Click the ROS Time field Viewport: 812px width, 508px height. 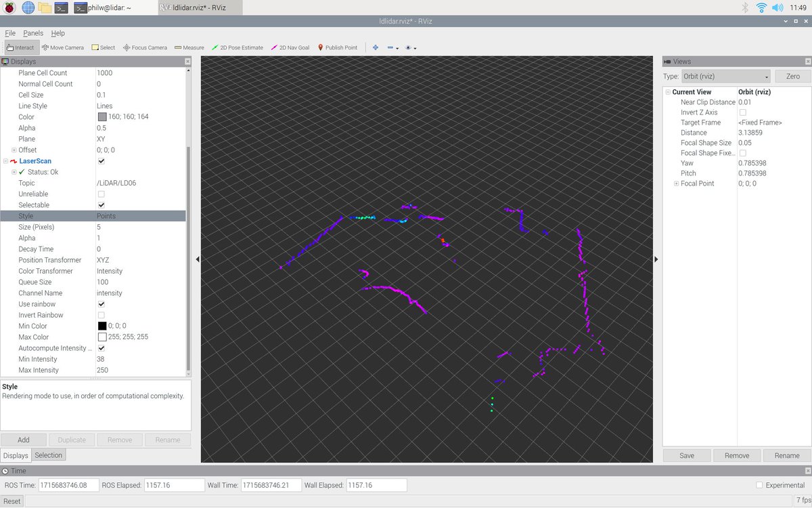click(x=68, y=485)
